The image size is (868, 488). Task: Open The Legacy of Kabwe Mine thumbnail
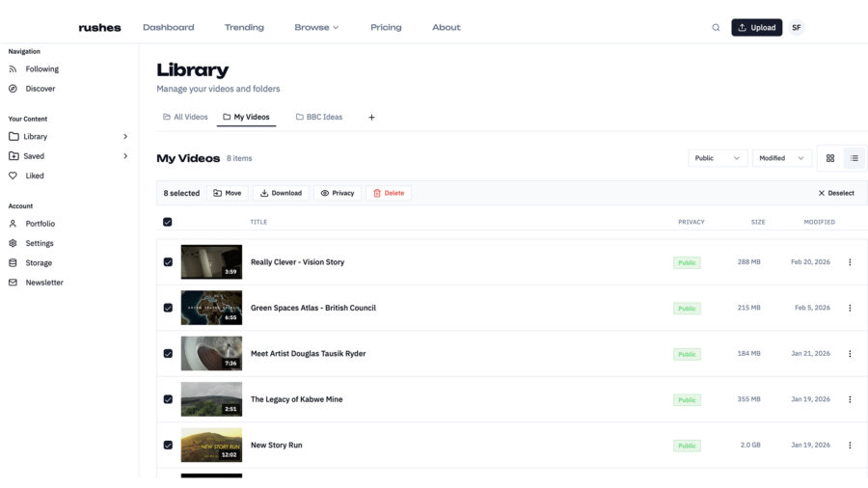coord(211,399)
